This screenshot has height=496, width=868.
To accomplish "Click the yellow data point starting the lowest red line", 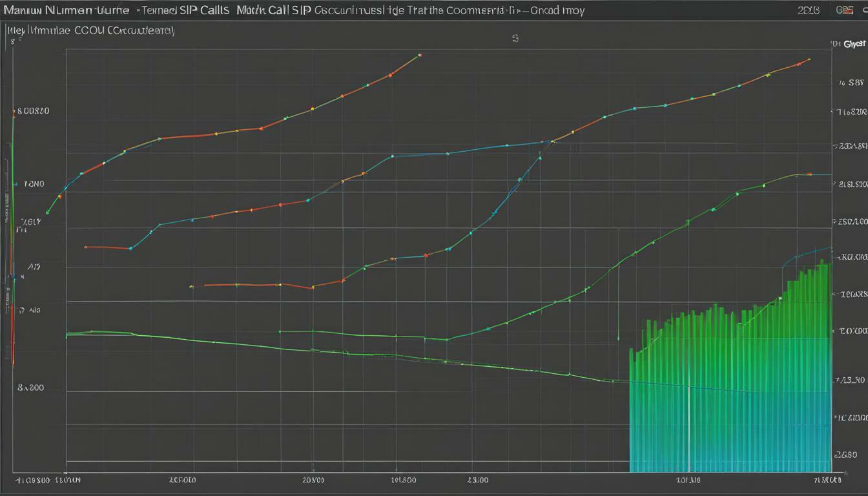I will pyautogui.click(x=191, y=285).
